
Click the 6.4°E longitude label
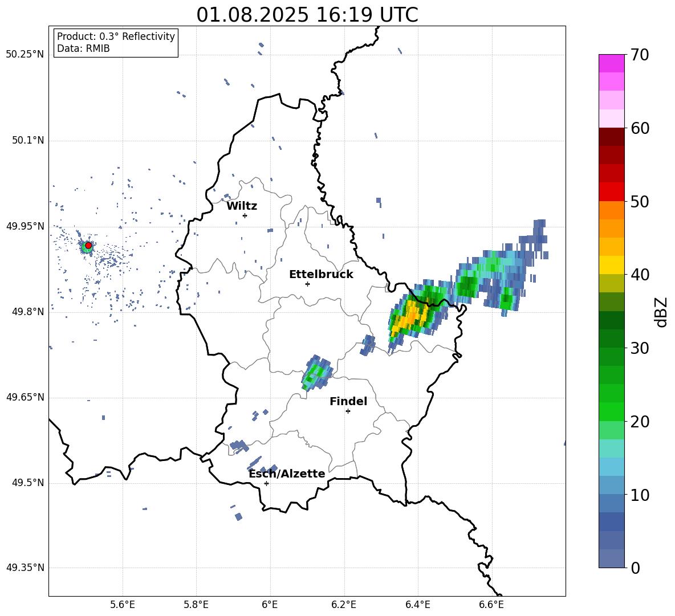coord(418,605)
